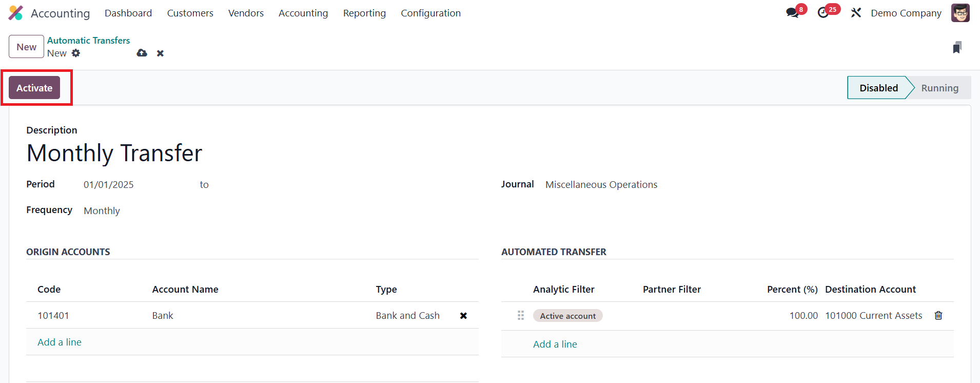Image resolution: width=980 pixels, height=383 pixels.
Task: Click the Activate button
Action: (x=34, y=88)
